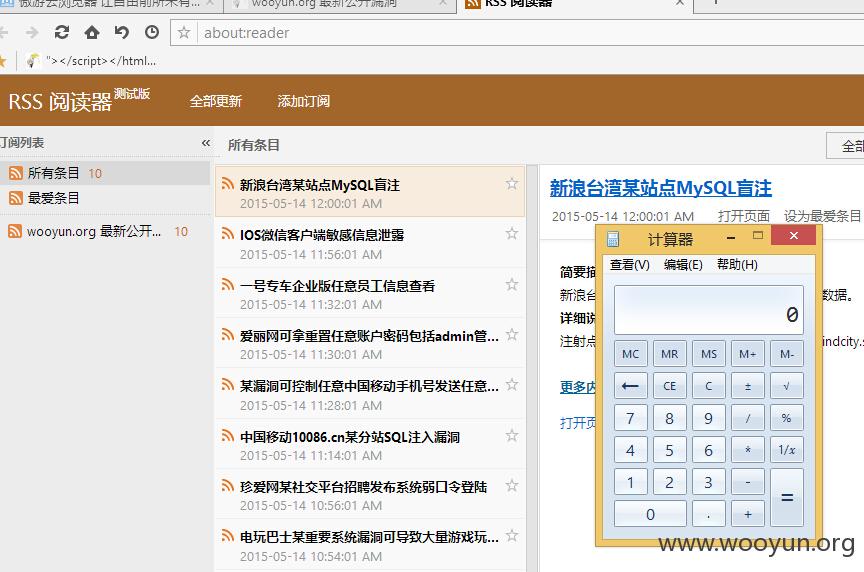This screenshot has width=864, height=572.
Task: Switch to the wooyun.org 最新公开漏洞 tab
Action: click(340, 4)
